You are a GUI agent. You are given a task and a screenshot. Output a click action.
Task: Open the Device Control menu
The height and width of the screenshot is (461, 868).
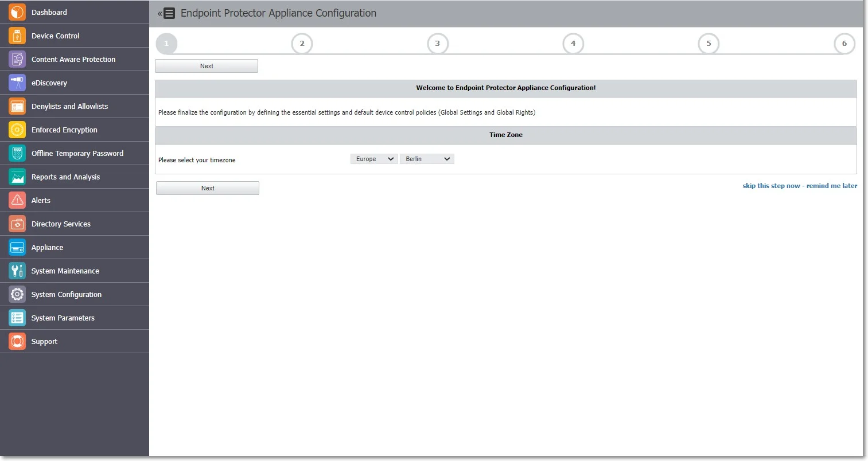pyautogui.click(x=75, y=36)
